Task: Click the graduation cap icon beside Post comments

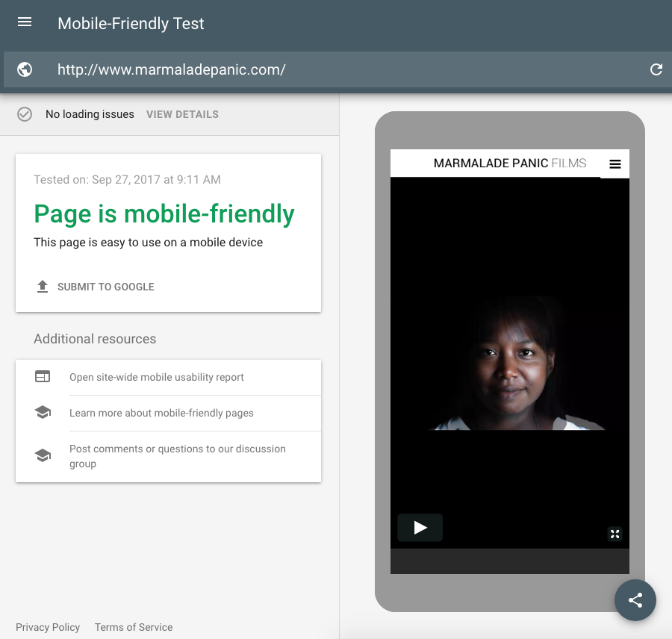Action: point(43,455)
